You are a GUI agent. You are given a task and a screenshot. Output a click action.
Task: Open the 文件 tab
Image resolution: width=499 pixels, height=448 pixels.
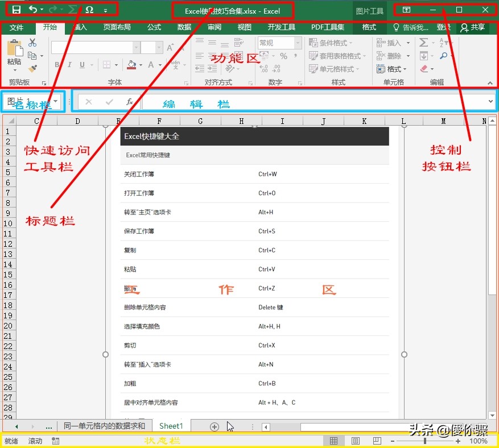click(17, 28)
